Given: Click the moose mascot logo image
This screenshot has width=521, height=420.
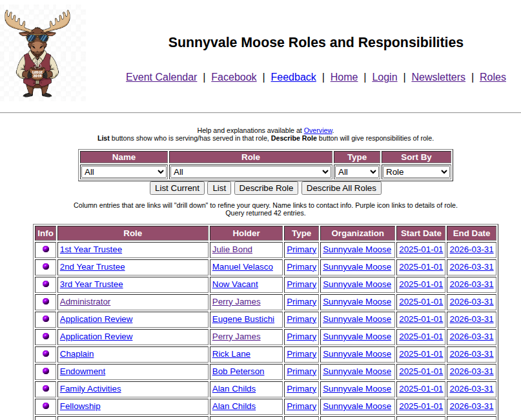Looking at the screenshot, I should [x=40, y=53].
